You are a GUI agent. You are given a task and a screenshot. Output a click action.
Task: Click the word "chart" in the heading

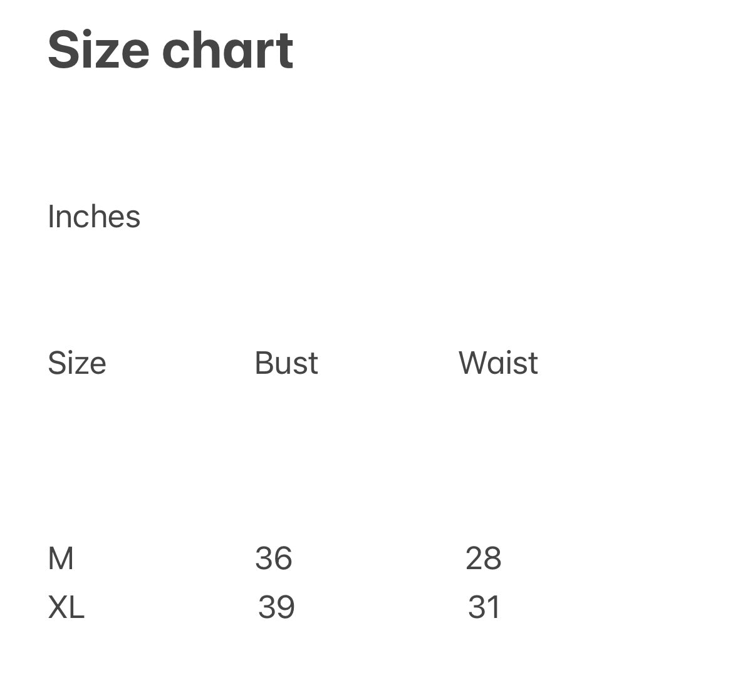[228, 50]
